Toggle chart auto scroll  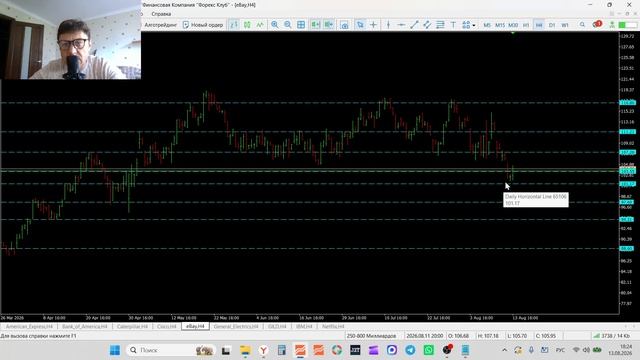pyautogui.click(x=315, y=25)
